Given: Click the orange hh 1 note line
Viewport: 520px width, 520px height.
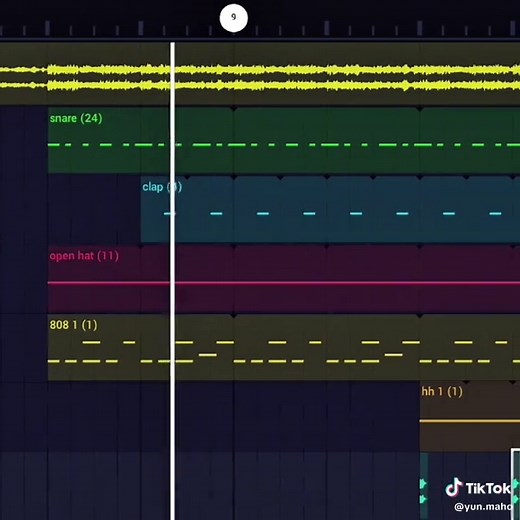Looking at the screenshot, I should click(x=469, y=421).
